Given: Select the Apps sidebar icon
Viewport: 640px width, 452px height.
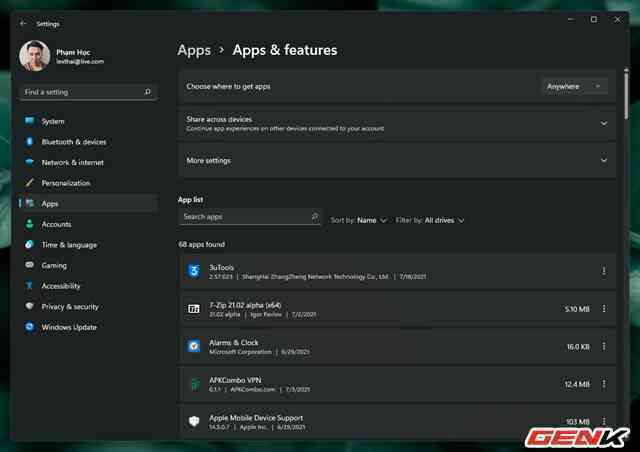Looking at the screenshot, I should pos(29,203).
